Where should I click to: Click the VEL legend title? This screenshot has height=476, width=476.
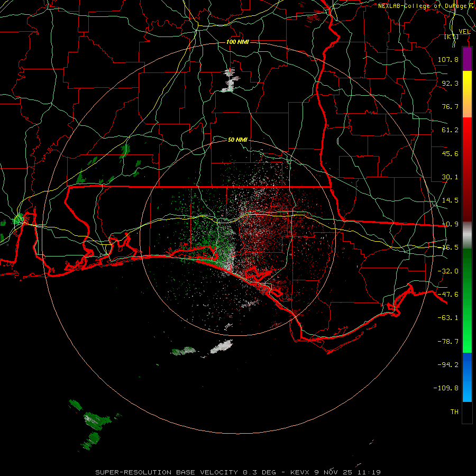tap(464, 32)
